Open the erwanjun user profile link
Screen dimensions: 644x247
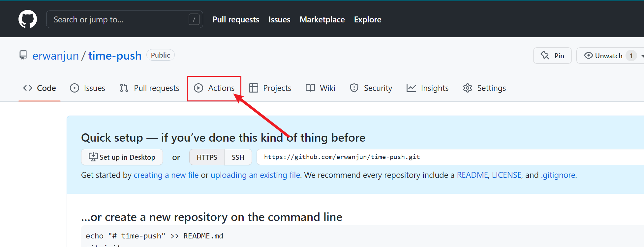[x=55, y=56]
